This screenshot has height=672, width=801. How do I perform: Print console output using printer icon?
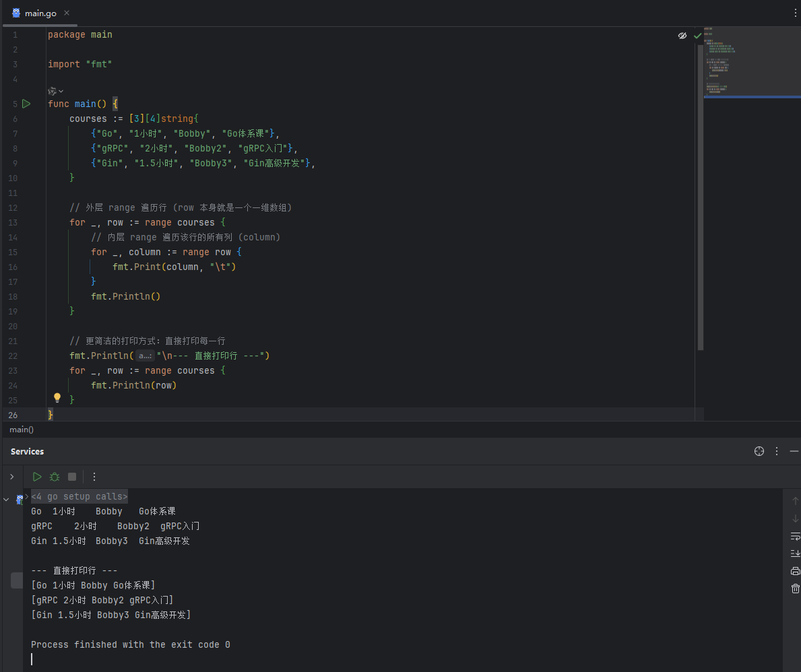coord(795,571)
